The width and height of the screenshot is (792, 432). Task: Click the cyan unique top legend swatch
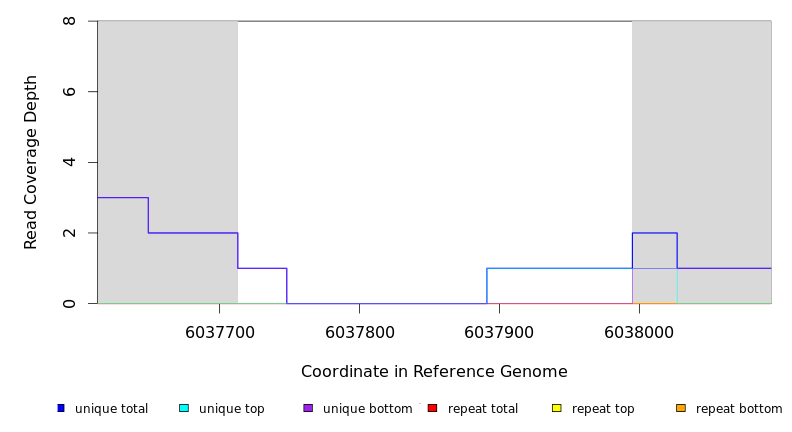[184, 408]
